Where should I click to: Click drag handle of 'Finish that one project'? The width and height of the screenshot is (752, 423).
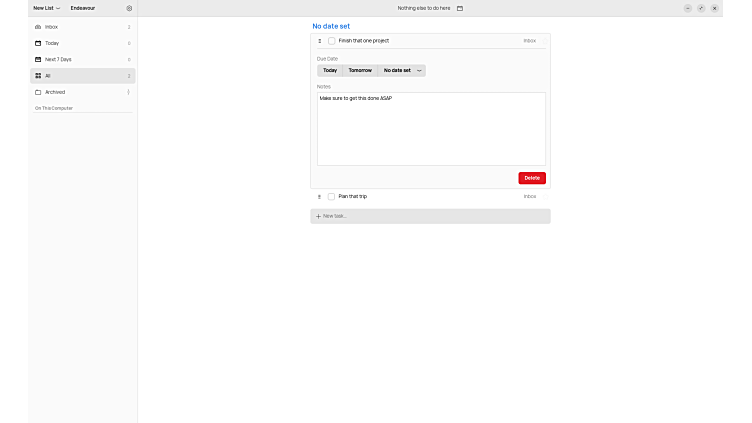tap(320, 41)
